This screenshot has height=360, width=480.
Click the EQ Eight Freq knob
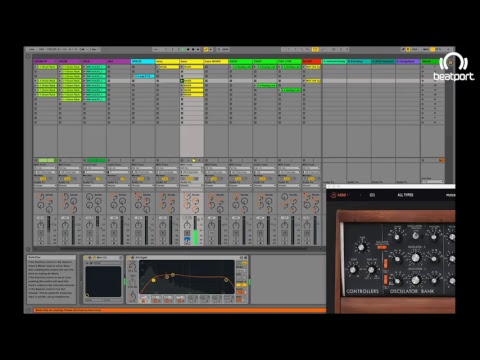[132, 266]
